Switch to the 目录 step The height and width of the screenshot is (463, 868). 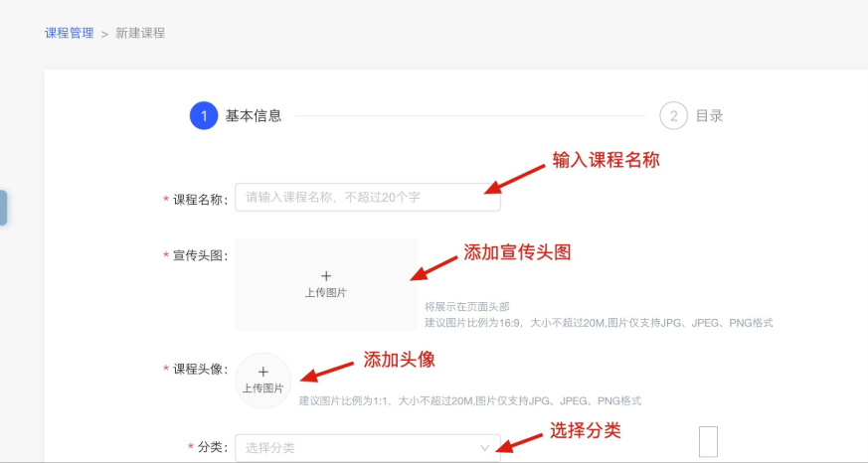[x=709, y=116]
